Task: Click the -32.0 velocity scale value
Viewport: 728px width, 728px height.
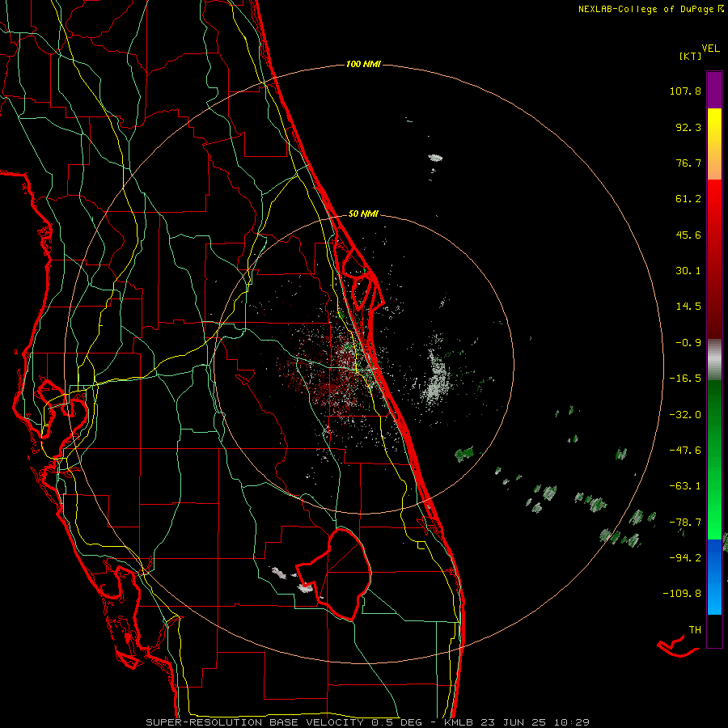Action: (685, 415)
